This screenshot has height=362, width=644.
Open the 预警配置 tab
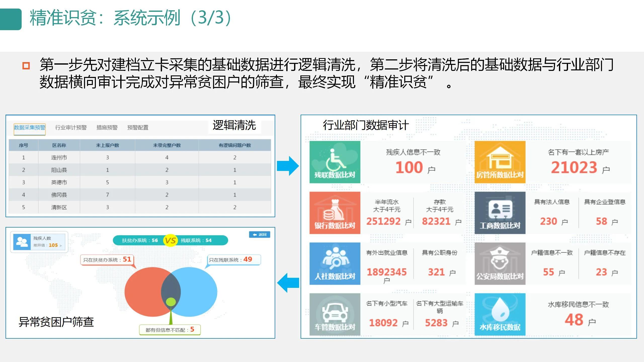coord(138,127)
